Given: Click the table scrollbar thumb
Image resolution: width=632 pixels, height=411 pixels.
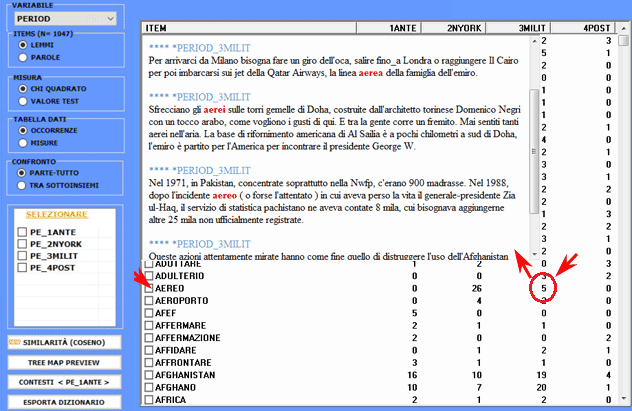Looking at the screenshot, I should point(624,40).
